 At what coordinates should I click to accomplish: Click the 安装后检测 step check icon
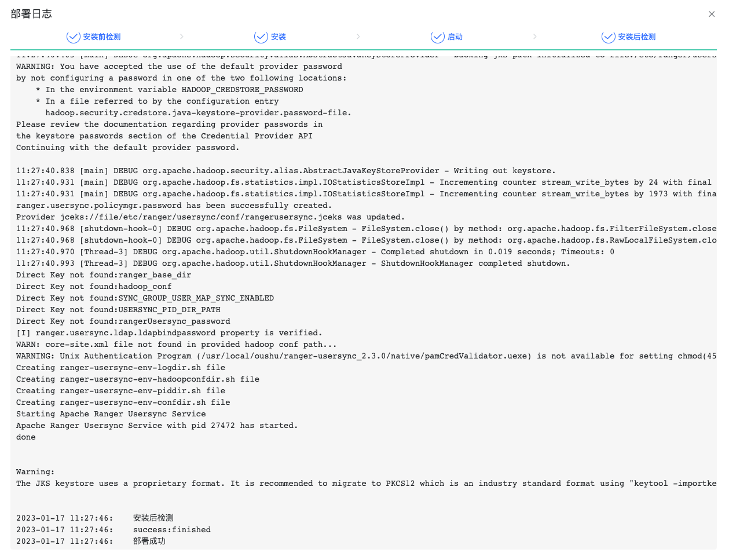click(x=609, y=37)
